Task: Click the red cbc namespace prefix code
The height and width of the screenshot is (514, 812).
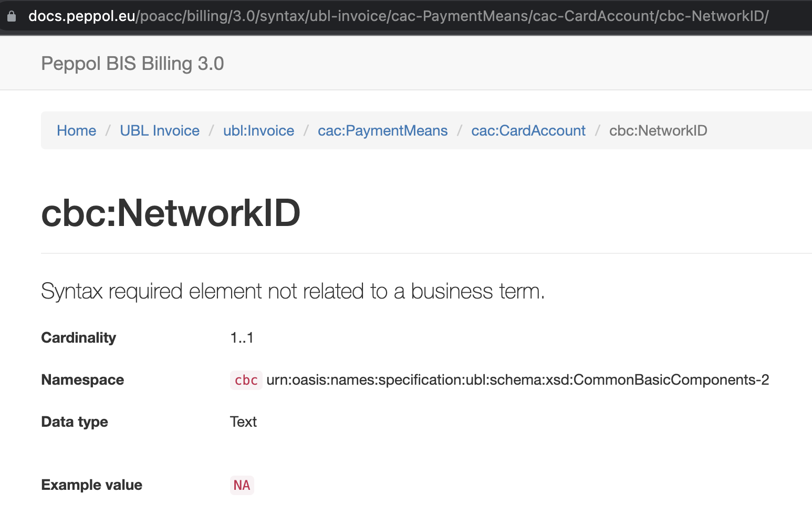Action: pos(246,380)
